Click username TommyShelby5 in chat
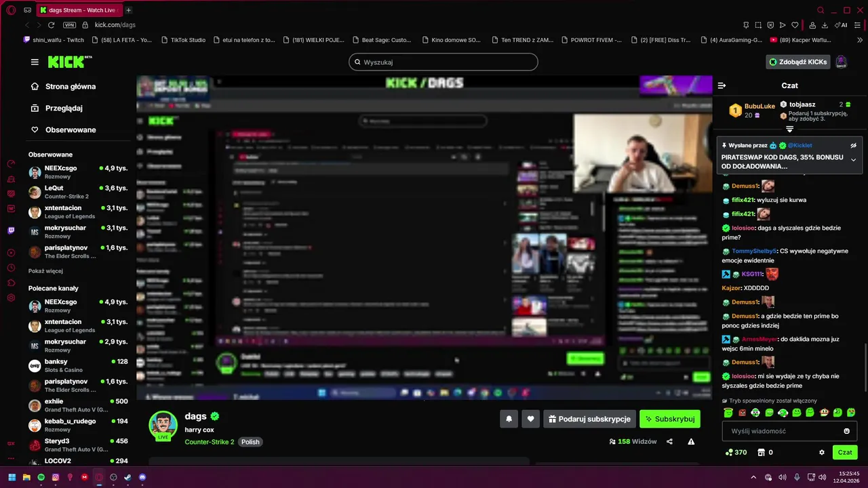This screenshot has width=868, height=488. pyautogui.click(x=754, y=251)
